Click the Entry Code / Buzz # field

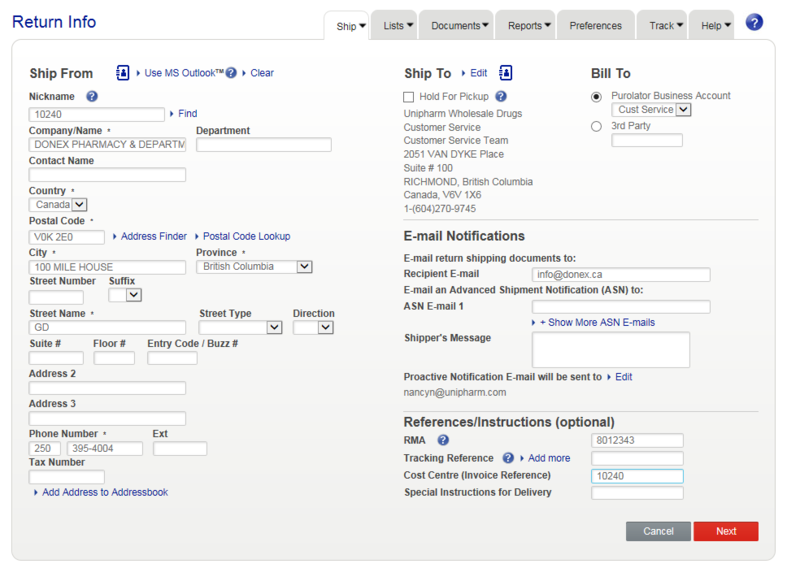(x=172, y=358)
